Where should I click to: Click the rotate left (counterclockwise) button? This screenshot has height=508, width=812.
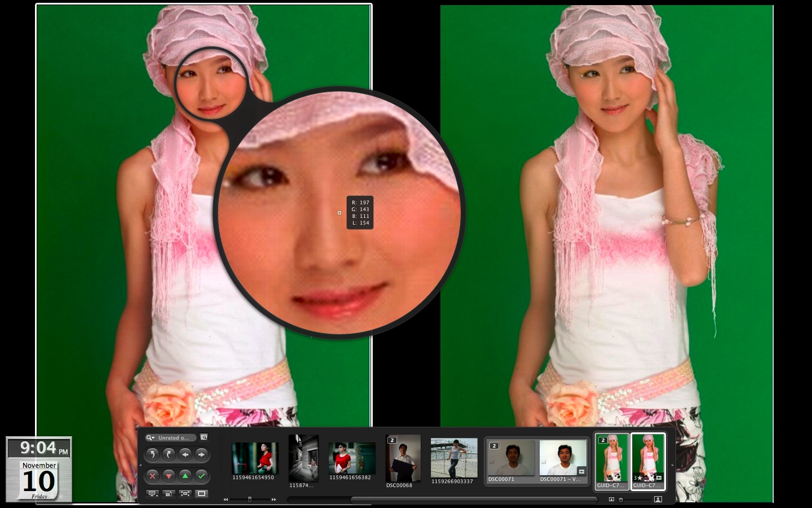(153, 455)
